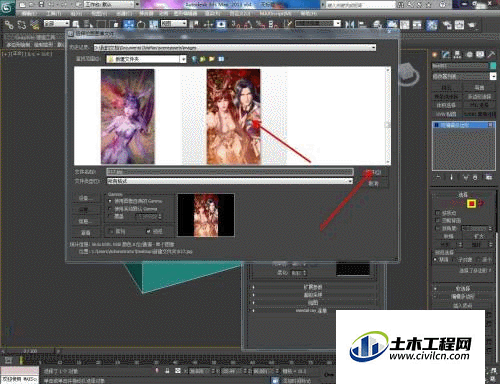Click the Mirror tool icon

(349, 24)
